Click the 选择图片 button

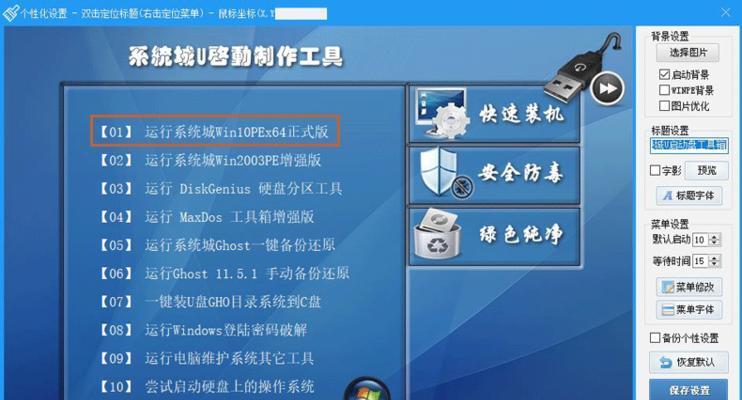[x=688, y=53]
